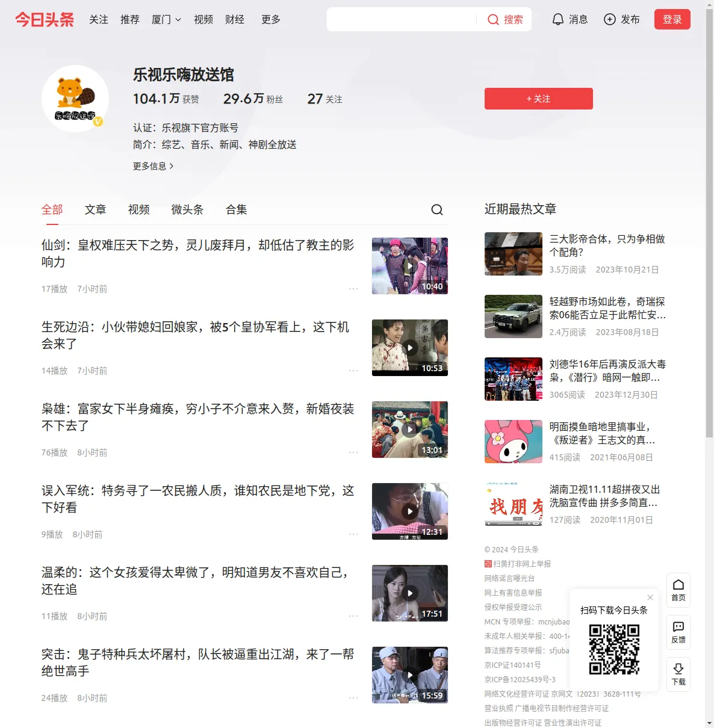Select the 全部 tab
The height and width of the screenshot is (728, 714).
click(x=52, y=209)
